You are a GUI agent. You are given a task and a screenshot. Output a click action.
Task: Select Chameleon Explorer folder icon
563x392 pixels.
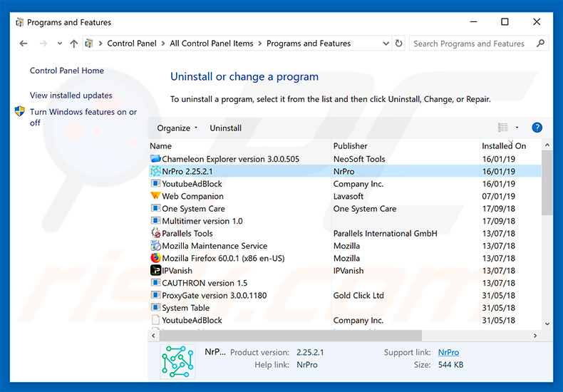pyautogui.click(x=155, y=158)
